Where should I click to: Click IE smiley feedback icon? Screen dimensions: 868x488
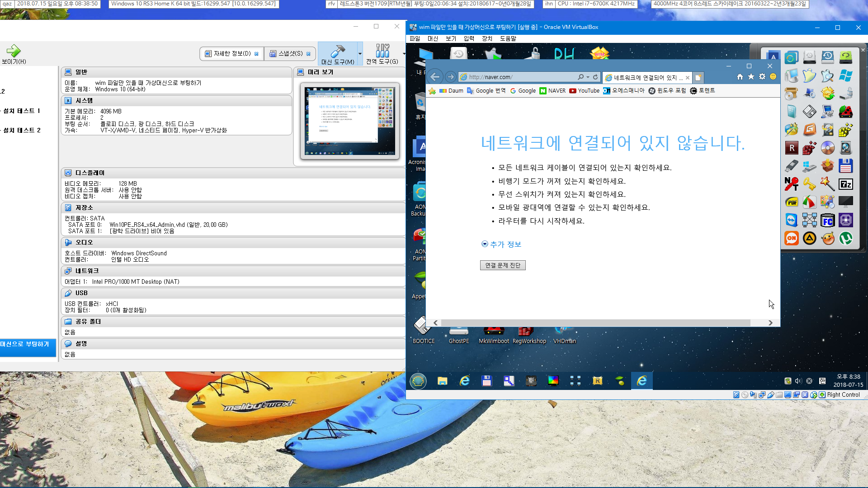[x=773, y=77]
